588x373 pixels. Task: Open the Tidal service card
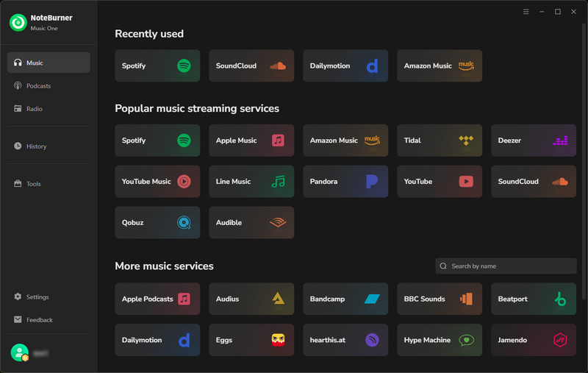pos(440,141)
